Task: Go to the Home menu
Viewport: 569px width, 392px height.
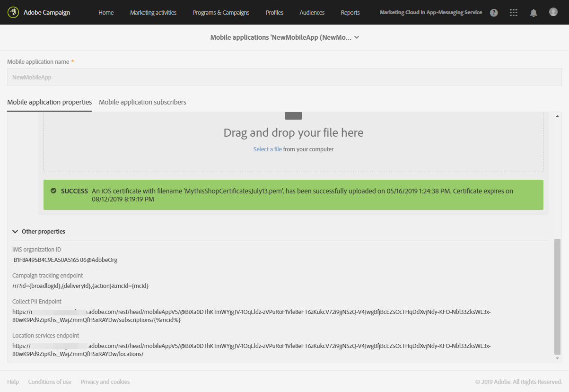Action: (x=106, y=12)
